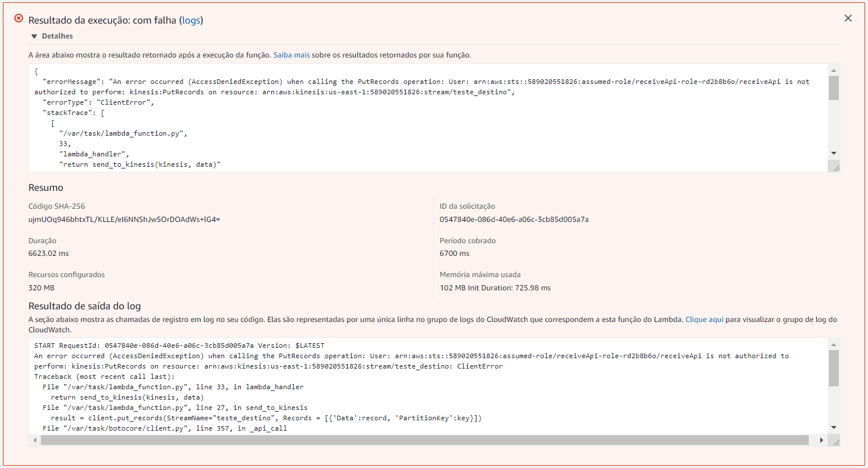The height and width of the screenshot is (468, 868).
Task: Click the right arrow of the log horizontal scrollbar
Action: (821, 440)
